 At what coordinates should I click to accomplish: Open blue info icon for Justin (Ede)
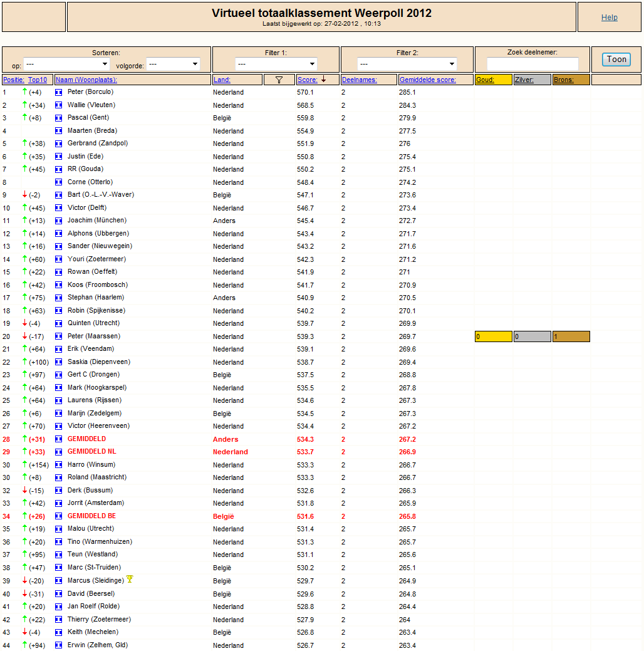(58, 157)
